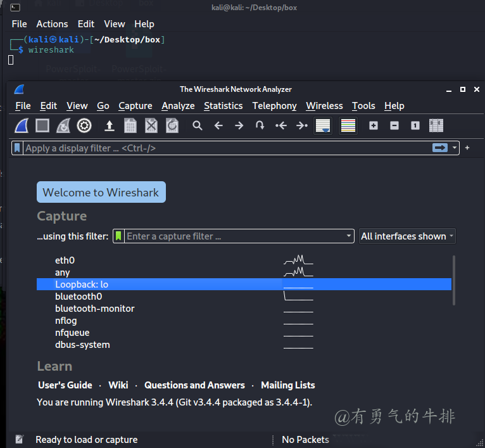Screen dimensions: 485x448
Task: Open Wireshark View menu
Action: tap(77, 106)
